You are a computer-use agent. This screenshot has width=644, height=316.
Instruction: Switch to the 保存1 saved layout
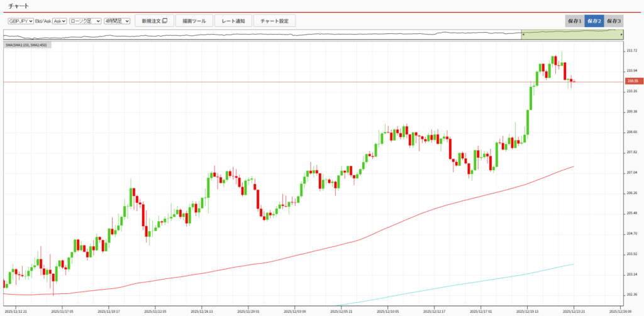point(575,21)
